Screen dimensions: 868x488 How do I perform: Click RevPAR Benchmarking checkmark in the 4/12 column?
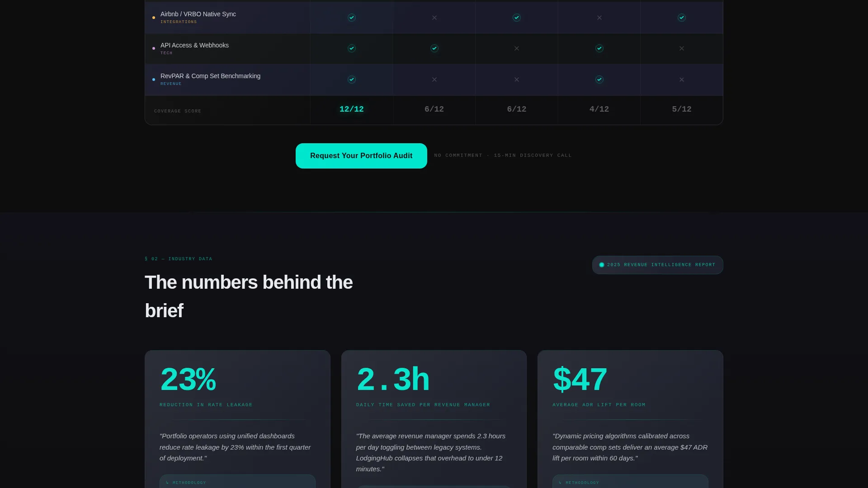click(599, 80)
